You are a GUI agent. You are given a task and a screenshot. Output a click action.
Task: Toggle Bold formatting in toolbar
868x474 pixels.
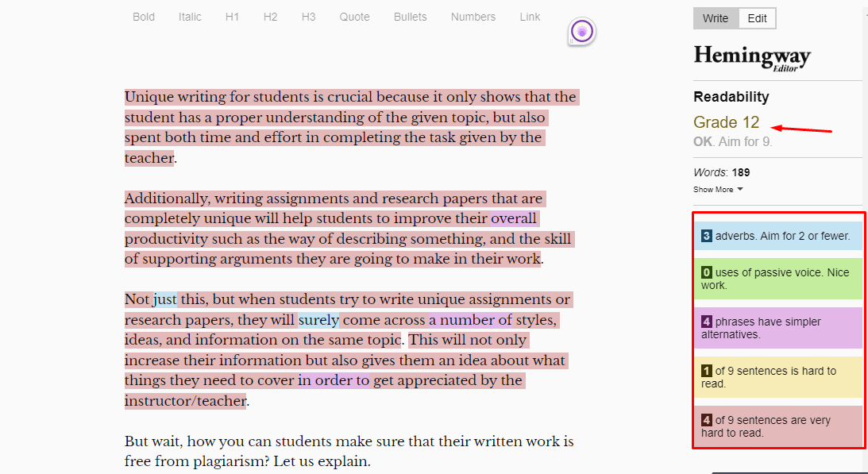tap(144, 17)
